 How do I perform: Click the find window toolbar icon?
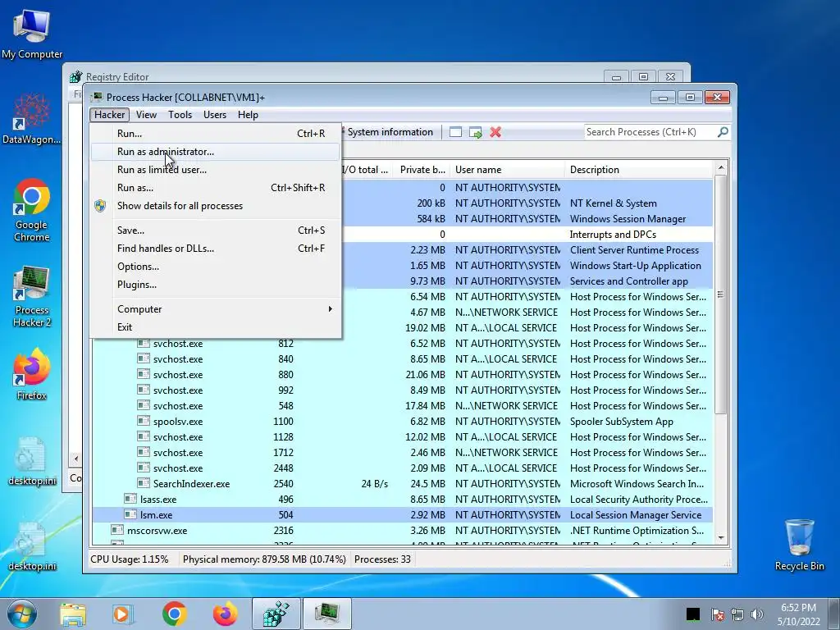click(x=455, y=132)
